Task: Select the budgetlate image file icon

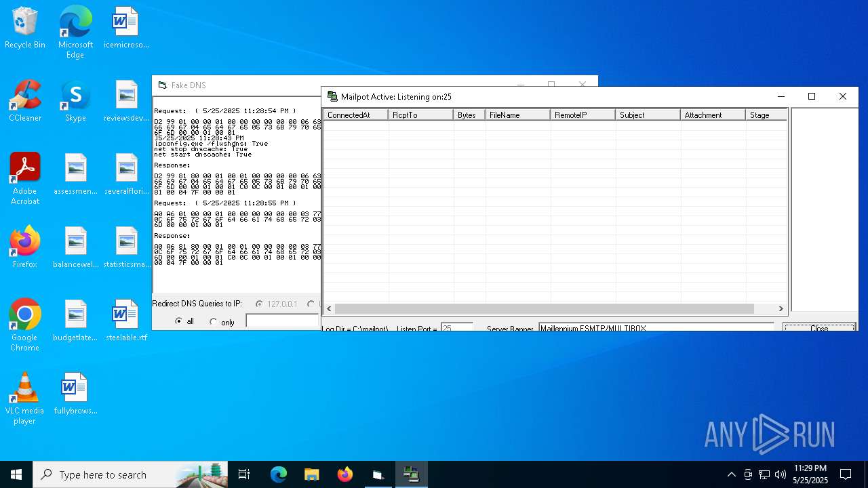Action: (x=75, y=321)
